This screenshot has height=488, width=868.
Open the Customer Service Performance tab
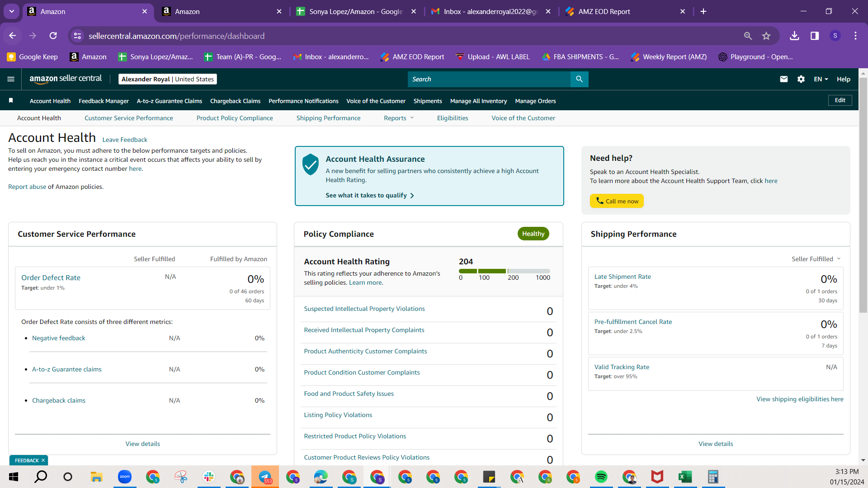click(128, 118)
